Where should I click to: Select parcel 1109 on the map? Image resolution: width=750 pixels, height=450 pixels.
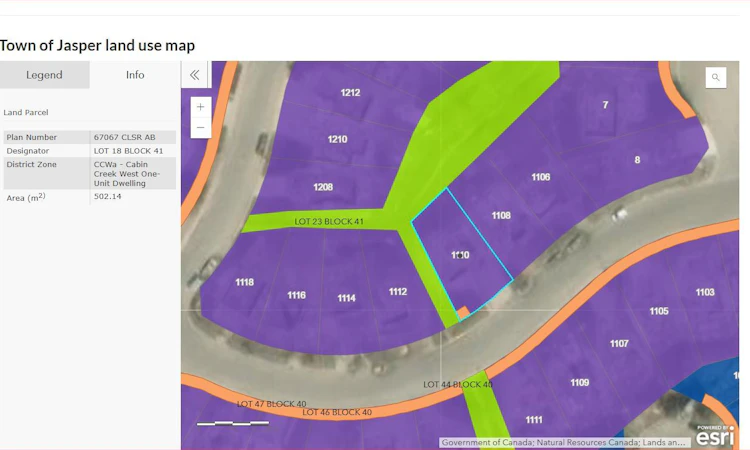pos(579,383)
